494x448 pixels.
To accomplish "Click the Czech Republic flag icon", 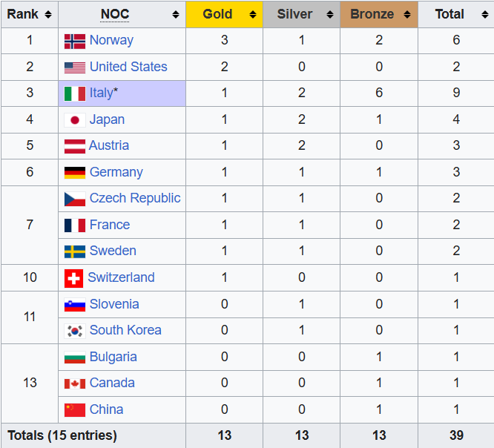I will (74, 199).
